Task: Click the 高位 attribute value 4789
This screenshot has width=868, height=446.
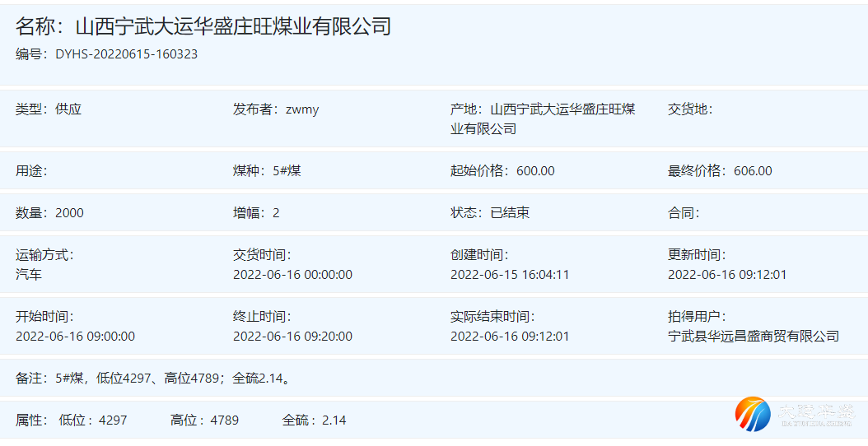Action: tap(224, 420)
